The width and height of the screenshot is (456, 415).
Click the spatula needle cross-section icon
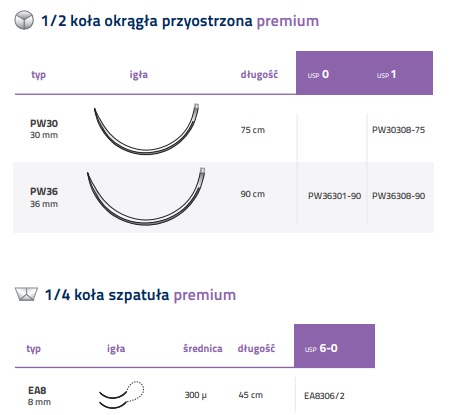coord(26,294)
